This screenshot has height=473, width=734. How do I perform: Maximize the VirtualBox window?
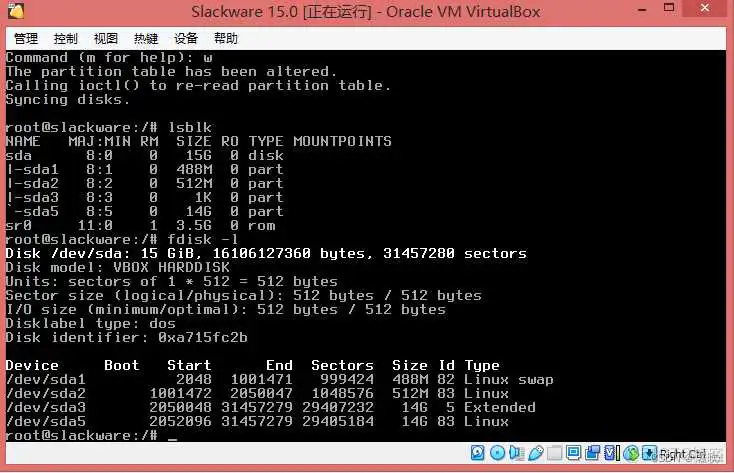point(669,8)
